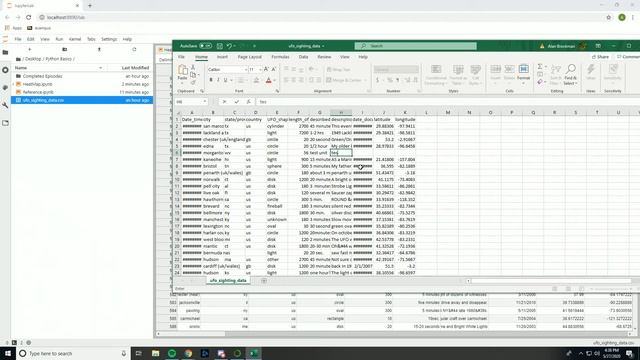This screenshot has height=360, width=640.
Task: Click the fill color bucket swatch
Action: point(256,80)
